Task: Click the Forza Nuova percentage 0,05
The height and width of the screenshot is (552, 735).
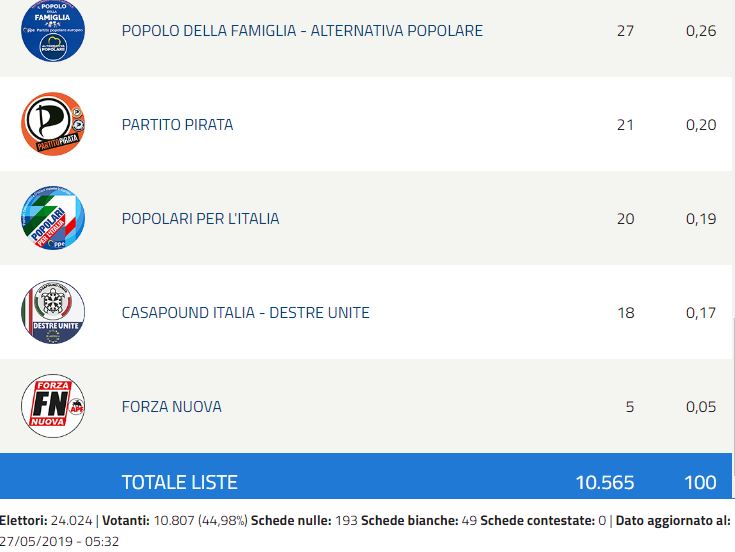Action: click(701, 407)
